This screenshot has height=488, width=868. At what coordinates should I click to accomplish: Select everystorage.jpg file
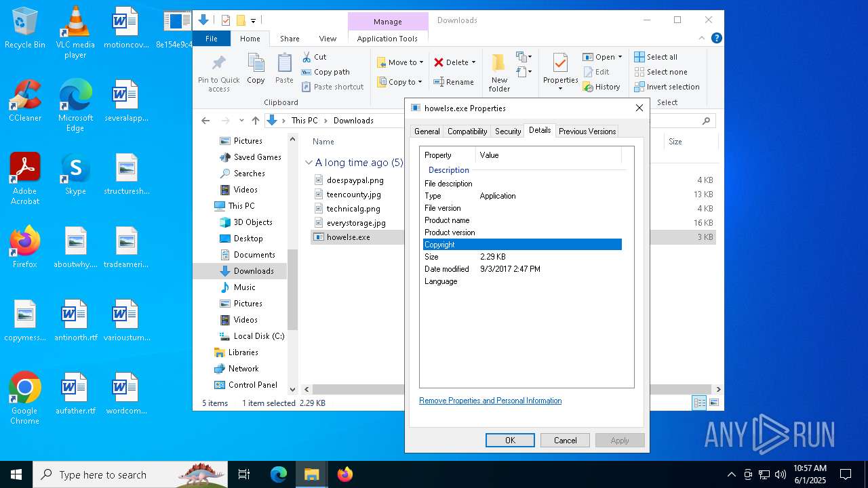[356, 223]
